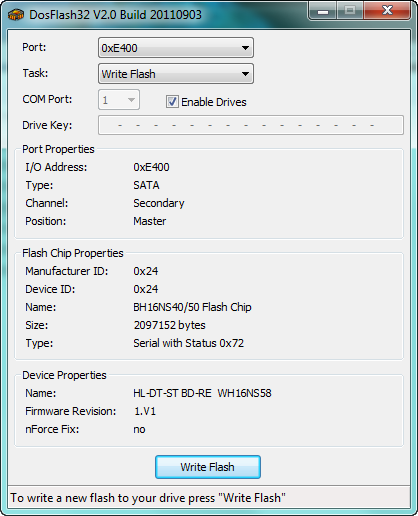Image resolution: width=418 pixels, height=516 pixels.
Task: Minimize the DosFlash32 window
Action: [x=323, y=11]
